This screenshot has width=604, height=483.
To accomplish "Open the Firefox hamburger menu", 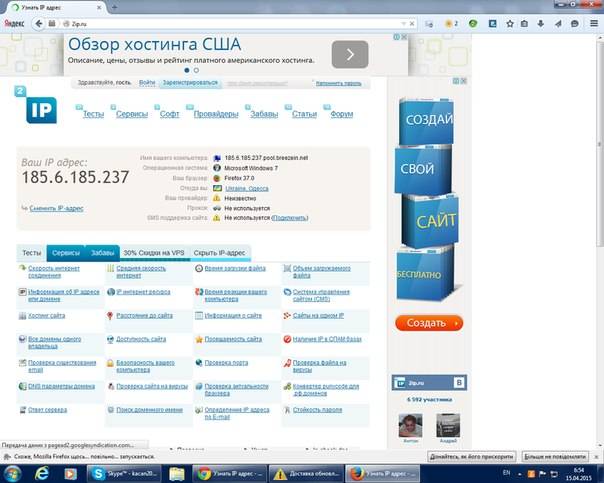I will 594,23.
